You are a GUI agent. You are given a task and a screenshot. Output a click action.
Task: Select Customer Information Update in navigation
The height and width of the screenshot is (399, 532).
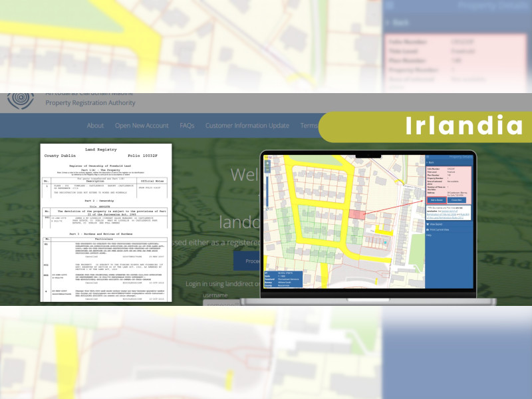[x=247, y=126]
